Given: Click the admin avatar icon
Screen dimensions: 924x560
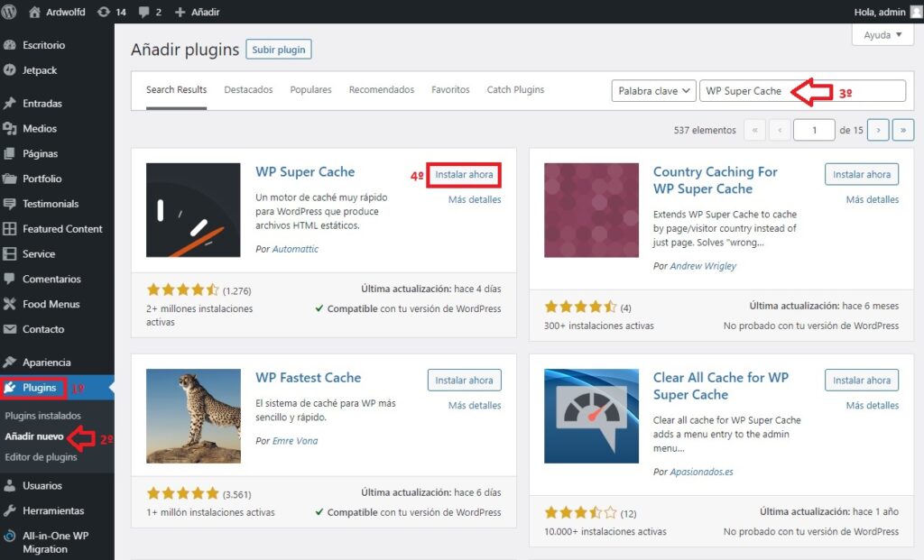Looking at the screenshot, I should (917, 12).
